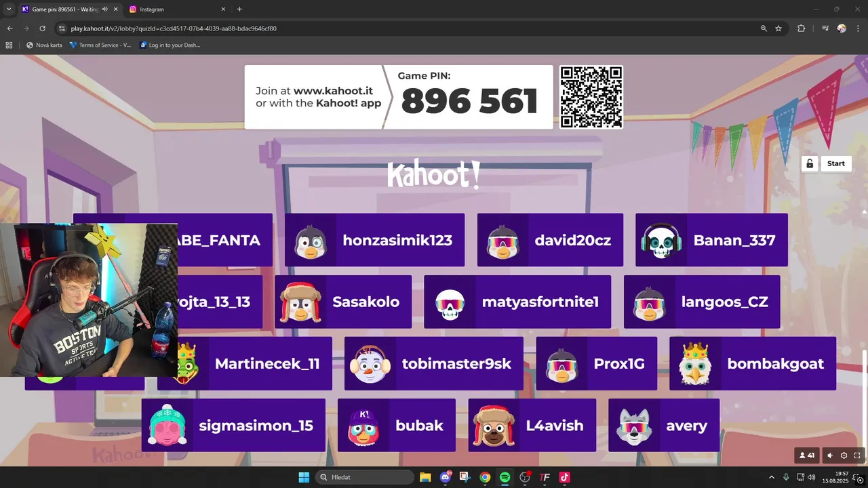Open the Nová karta bookmark
Screen dimensions: 868x488
tap(44, 45)
